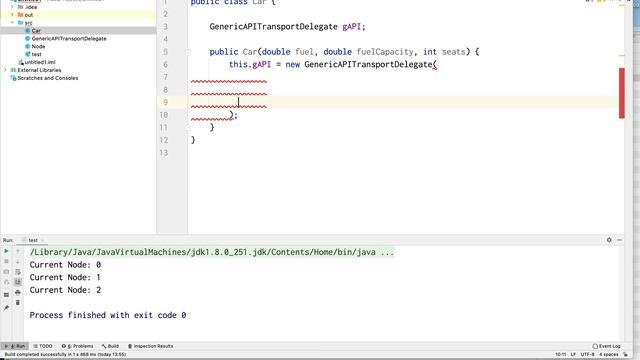Select GenericAPITransportDelegate in project tree
This screenshot has height=360, width=640.
[x=69, y=38]
